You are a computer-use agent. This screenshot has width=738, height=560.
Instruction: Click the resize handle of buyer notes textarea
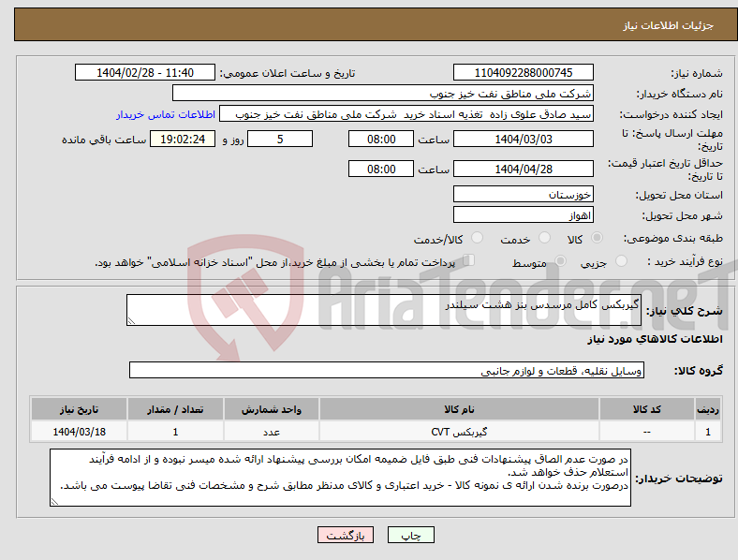54,502
